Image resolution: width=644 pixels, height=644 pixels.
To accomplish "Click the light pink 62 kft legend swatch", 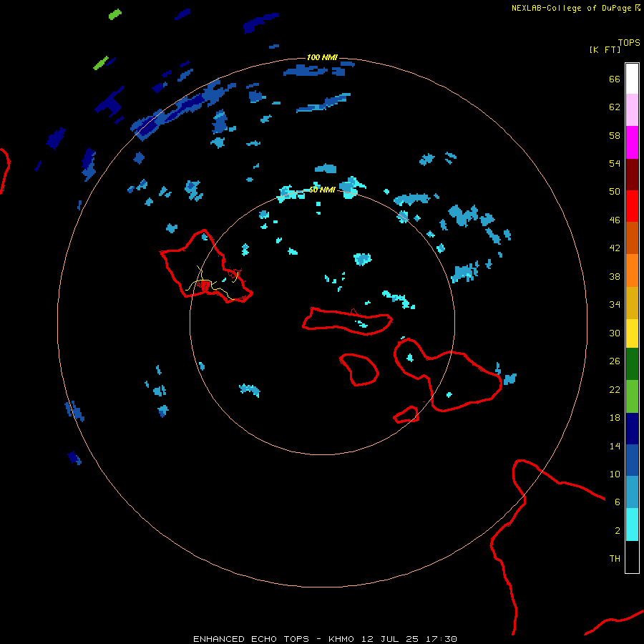I will pos(632,109).
